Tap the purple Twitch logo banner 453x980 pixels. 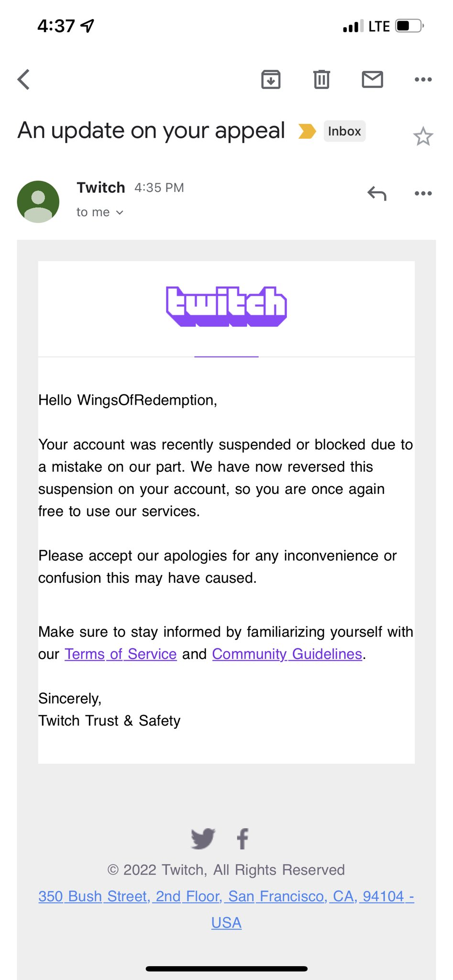pyautogui.click(x=226, y=306)
